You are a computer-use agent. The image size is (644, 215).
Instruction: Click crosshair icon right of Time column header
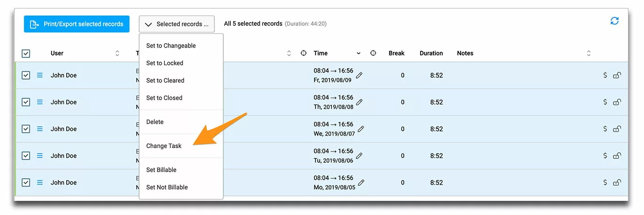pyautogui.click(x=373, y=53)
